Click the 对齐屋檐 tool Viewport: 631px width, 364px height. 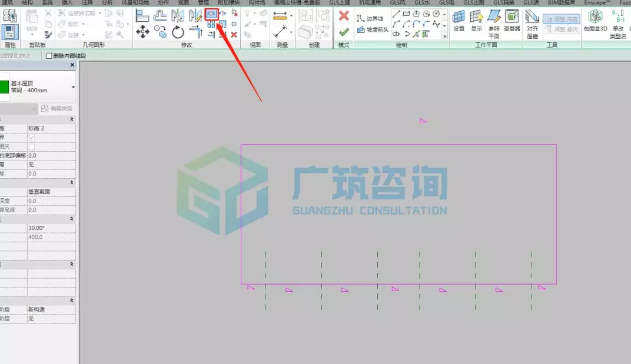(532, 25)
